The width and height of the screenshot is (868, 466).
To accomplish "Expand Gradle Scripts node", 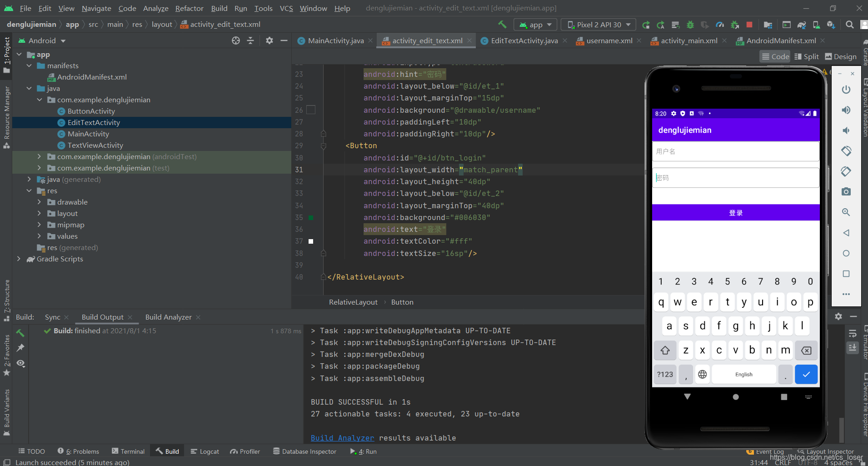I will coord(19,259).
